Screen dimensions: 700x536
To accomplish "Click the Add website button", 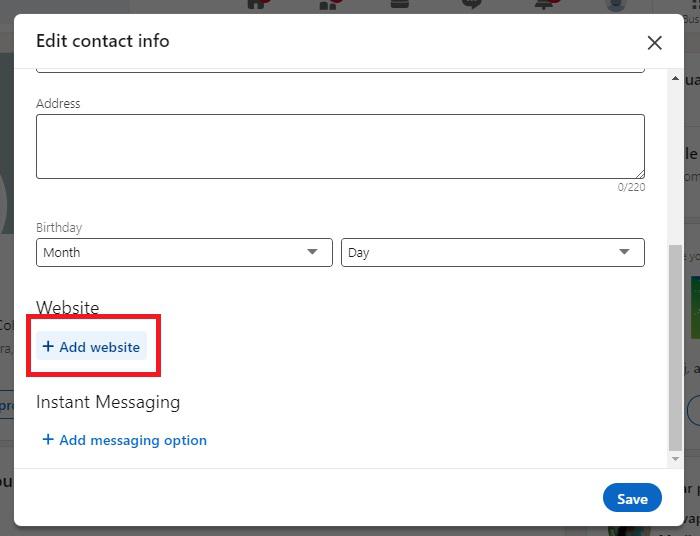I will click(92, 347).
